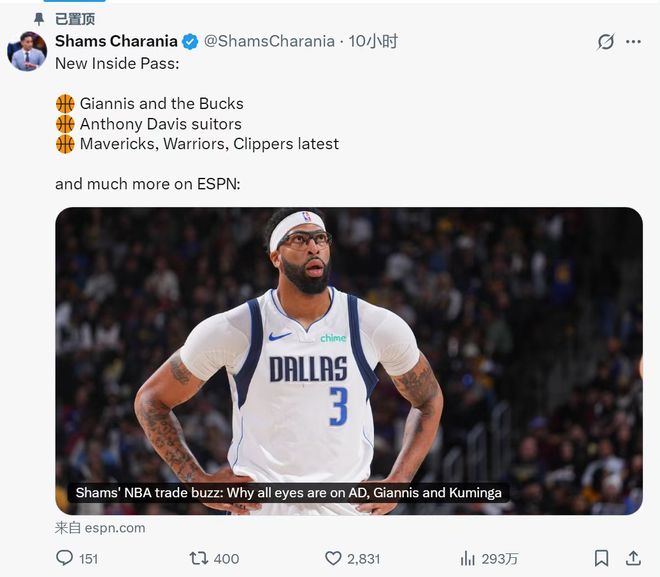
Task: Click the reply speech bubble icon
Action: click(64, 558)
